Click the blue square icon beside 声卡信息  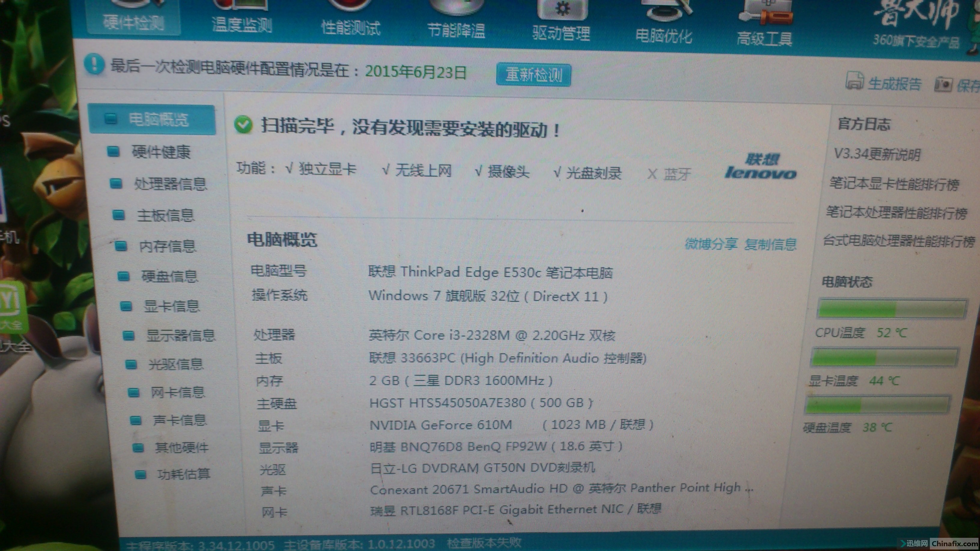click(x=136, y=420)
